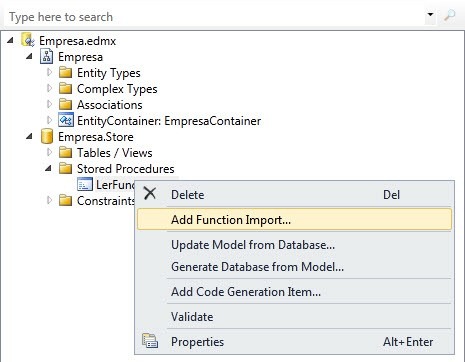This screenshot has width=465, height=362.
Task: Select the Associations tree item
Action: 110,105
